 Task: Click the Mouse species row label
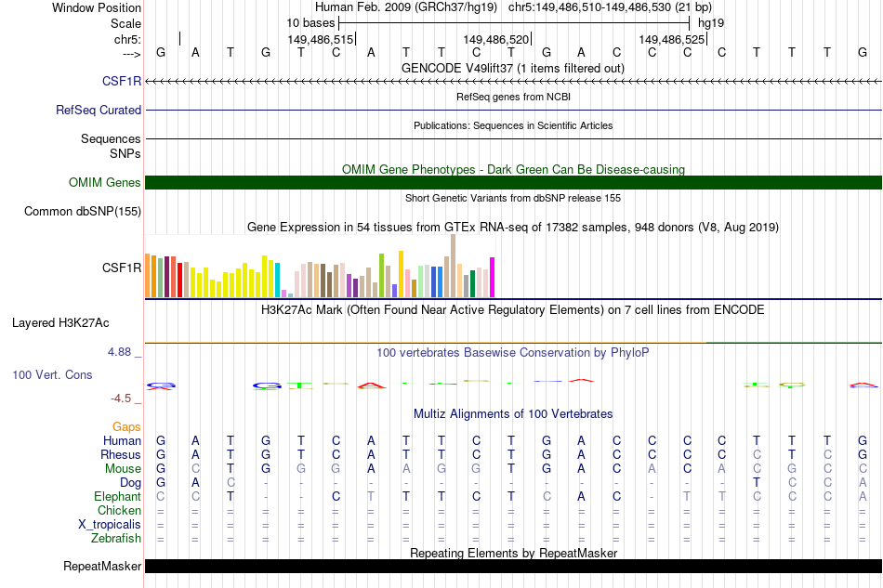[x=124, y=469]
